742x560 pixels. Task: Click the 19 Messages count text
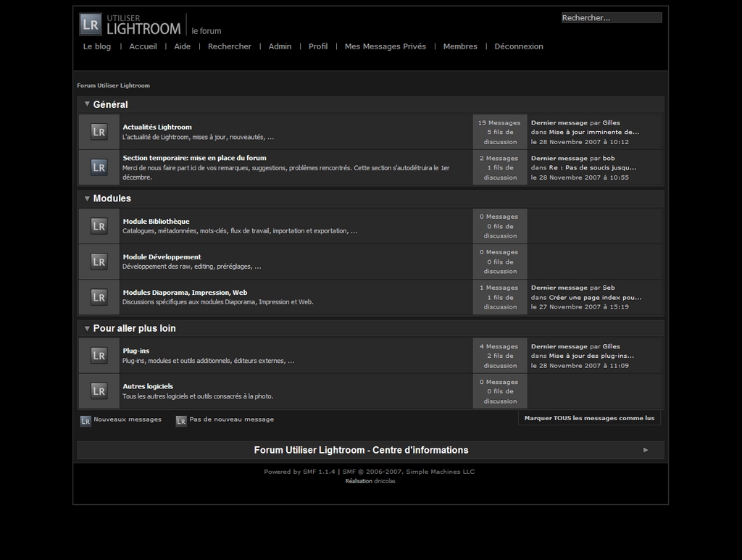coord(499,122)
